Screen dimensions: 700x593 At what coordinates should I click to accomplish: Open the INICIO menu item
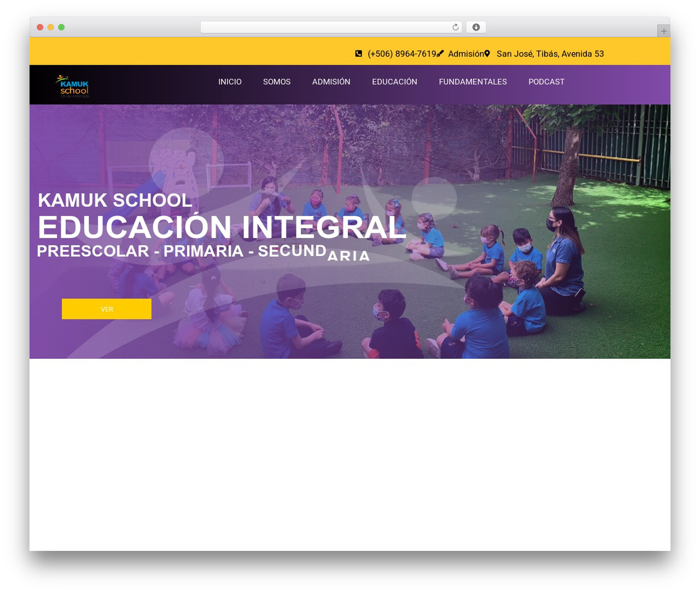click(230, 82)
